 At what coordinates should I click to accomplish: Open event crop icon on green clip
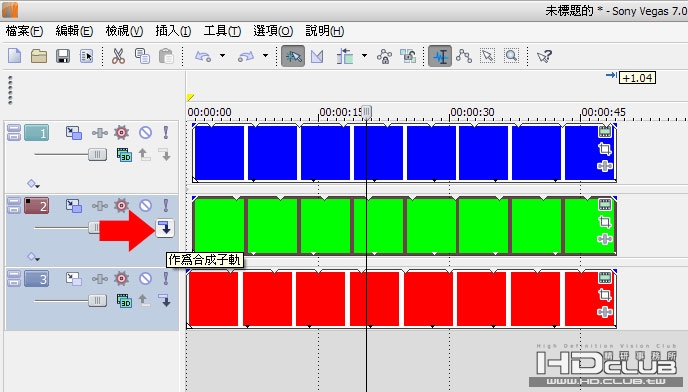[605, 222]
